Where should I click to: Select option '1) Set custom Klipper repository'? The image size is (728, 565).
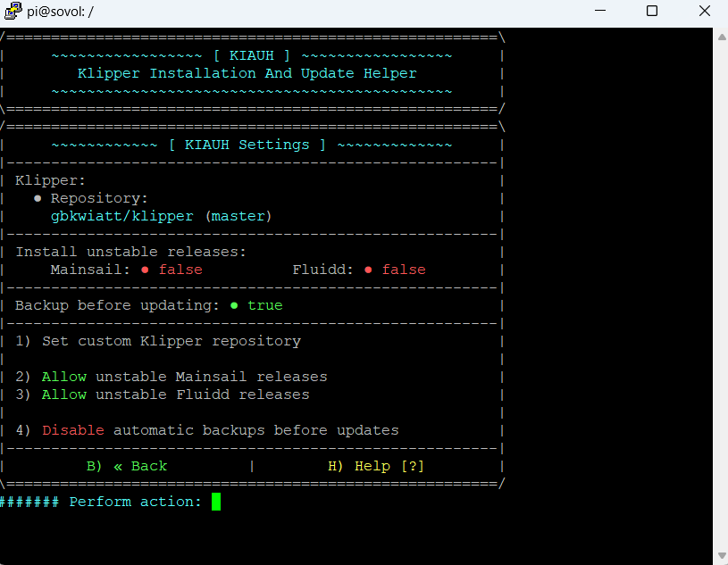click(x=158, y=341)
